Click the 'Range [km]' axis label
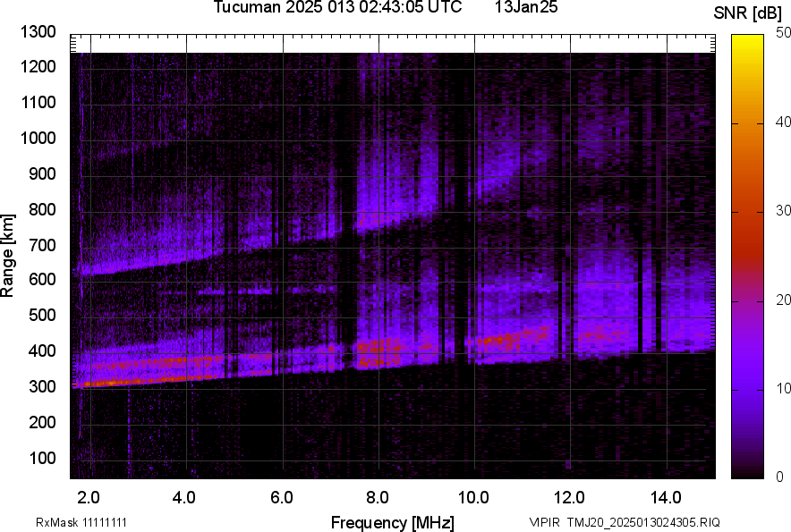791x532 pixels. [x=7, y=256]
